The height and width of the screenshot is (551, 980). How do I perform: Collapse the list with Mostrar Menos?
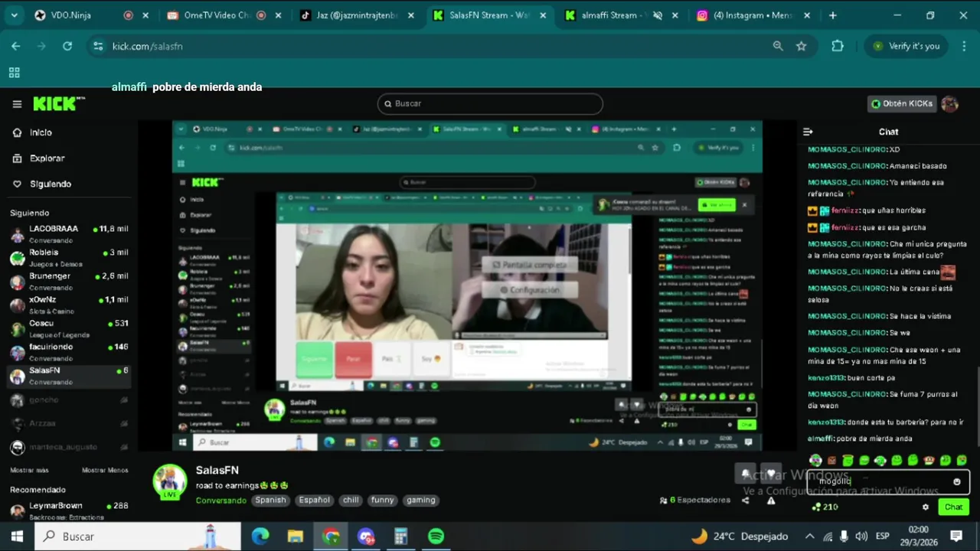click(105, 470)
